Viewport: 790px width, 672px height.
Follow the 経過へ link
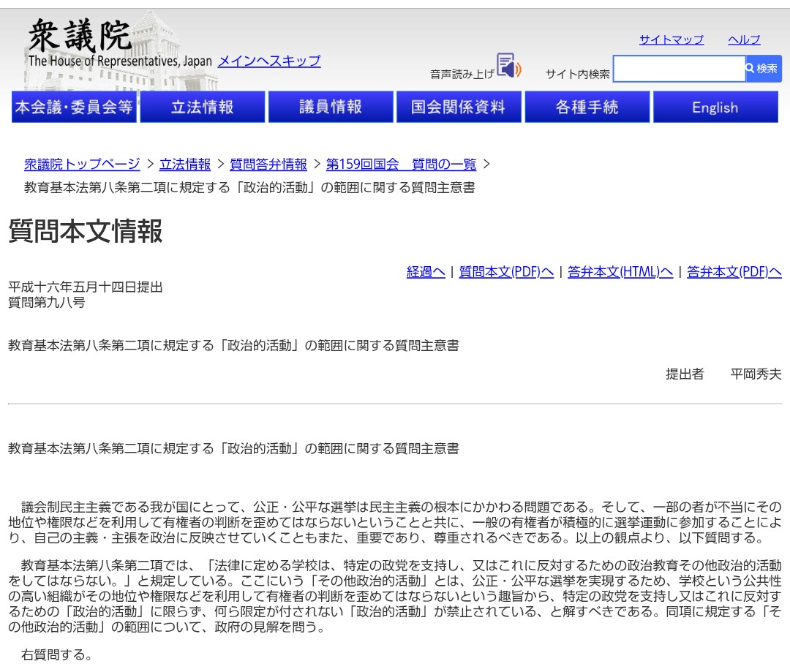pos(426,272)
